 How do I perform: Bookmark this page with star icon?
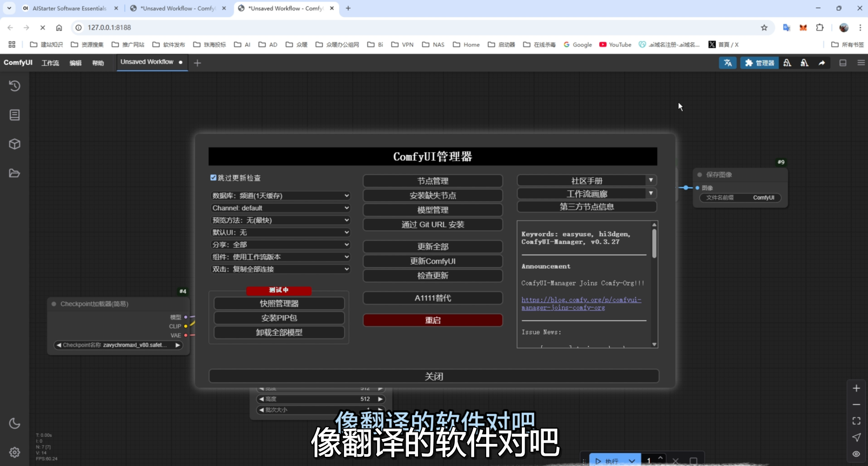coord(764,28)
